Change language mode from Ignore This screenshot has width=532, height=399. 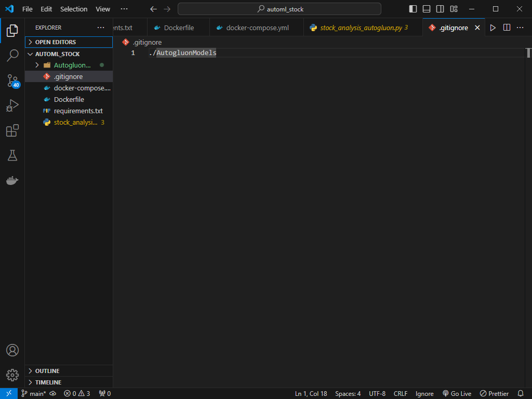[424, 394]
